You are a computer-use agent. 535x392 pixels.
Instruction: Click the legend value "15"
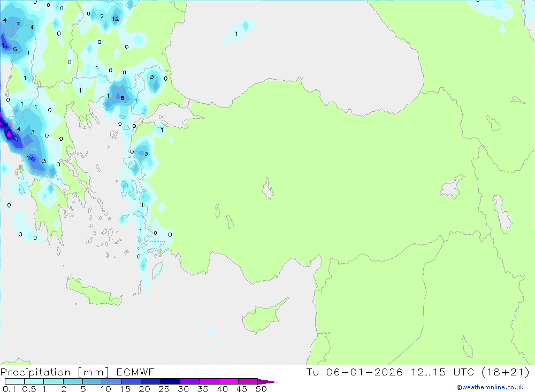point(125,389)
